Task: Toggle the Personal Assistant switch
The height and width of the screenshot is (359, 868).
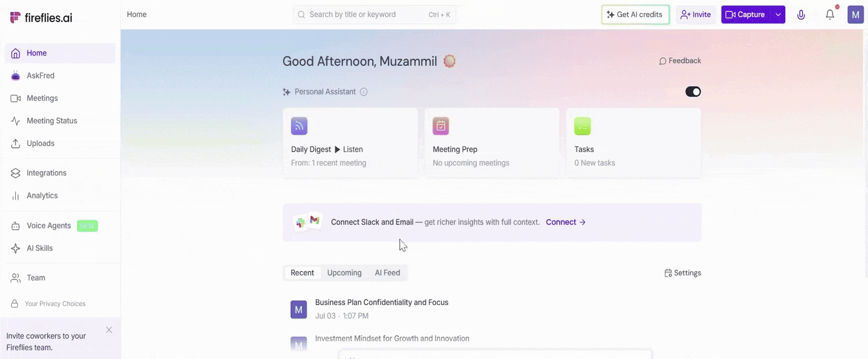Action: pos(693,92)
